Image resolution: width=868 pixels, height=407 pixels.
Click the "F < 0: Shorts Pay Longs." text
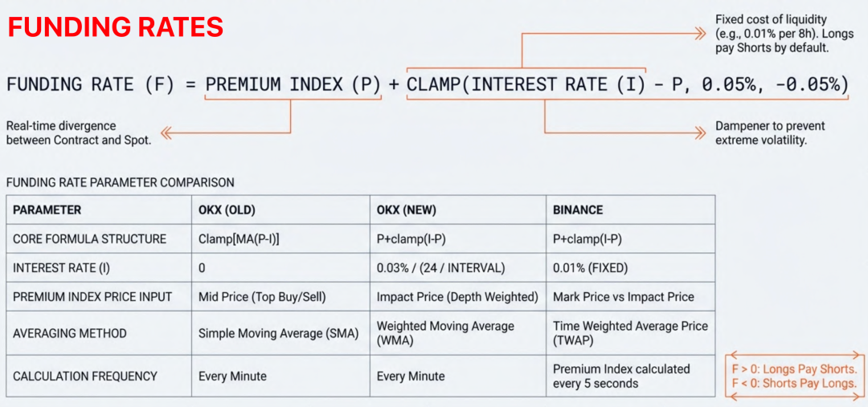tap(794, 383)
